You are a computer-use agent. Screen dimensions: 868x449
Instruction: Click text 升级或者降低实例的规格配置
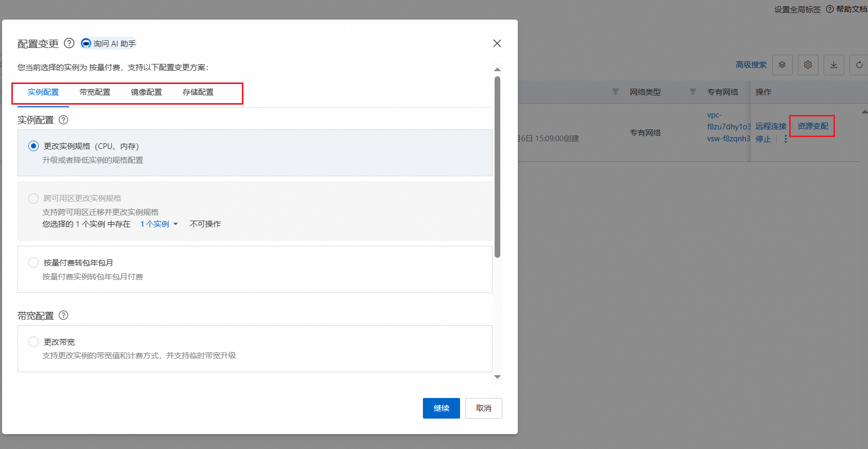93,160
